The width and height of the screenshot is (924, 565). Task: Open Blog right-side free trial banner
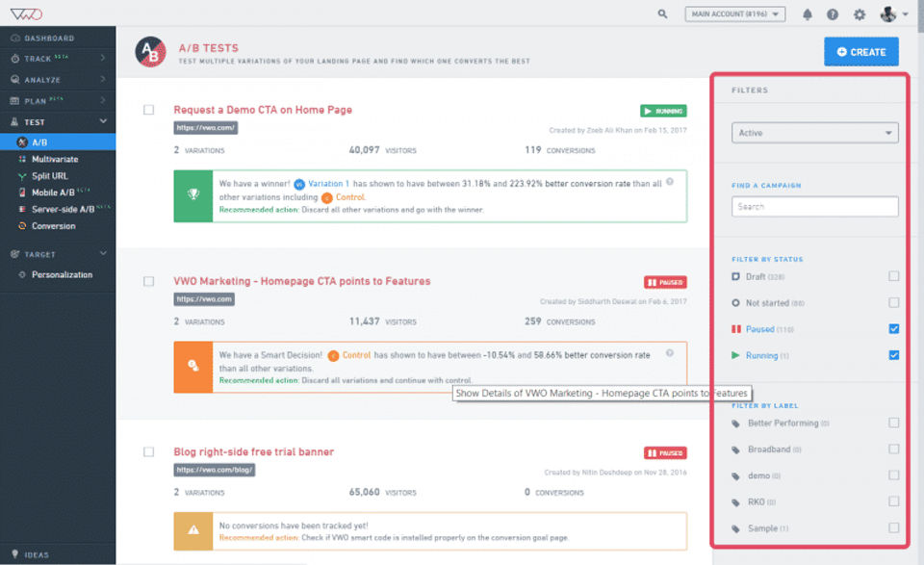coord(253,451)
